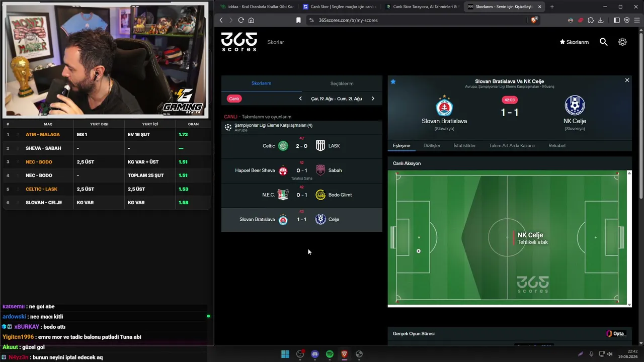Screen dimensions: 644x362
Task: Click the live action pitch scrollbar
Action: [629, 239]
